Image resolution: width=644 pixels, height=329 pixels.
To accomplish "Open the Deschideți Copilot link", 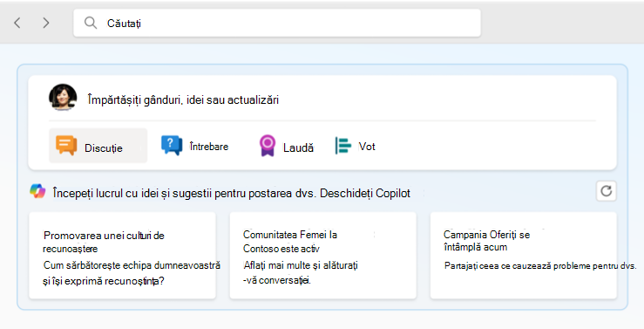I will (x=365, y=193).
